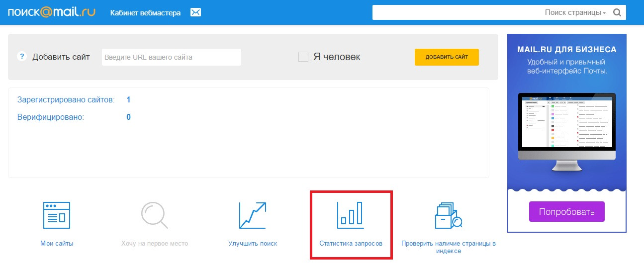Click the purple Попробовать button

(x=566, y=212)
